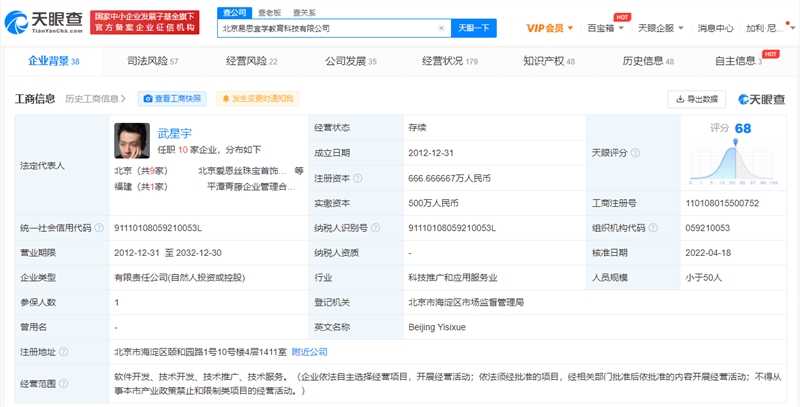Open 平潭青藤企业管理合 company link
800x407 pixels.
[251, 187]
